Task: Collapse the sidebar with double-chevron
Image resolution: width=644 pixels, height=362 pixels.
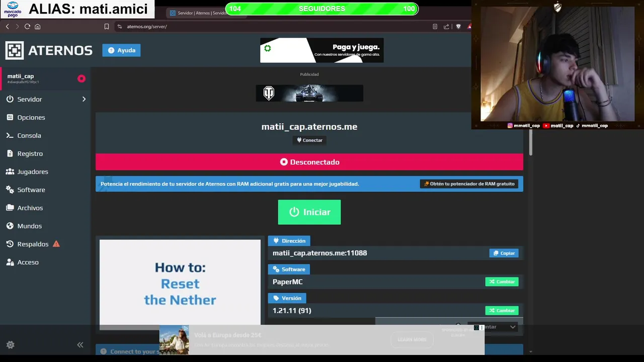Action: coord(80,345)
